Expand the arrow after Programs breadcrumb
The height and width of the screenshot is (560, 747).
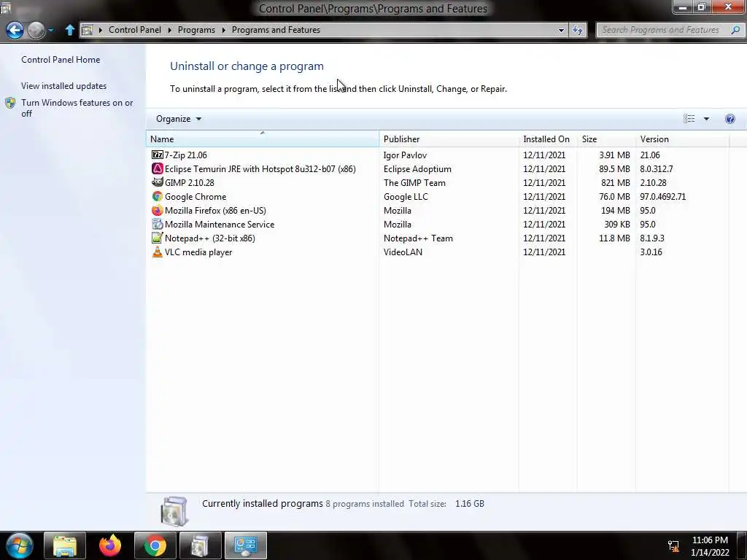pyautogui.click(x=223, y=30)
